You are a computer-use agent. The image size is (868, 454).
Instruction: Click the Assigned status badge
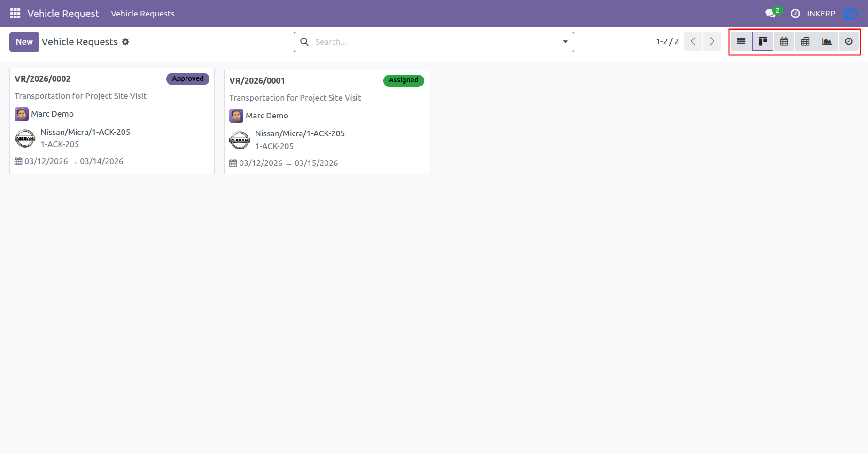click(403, 80)
